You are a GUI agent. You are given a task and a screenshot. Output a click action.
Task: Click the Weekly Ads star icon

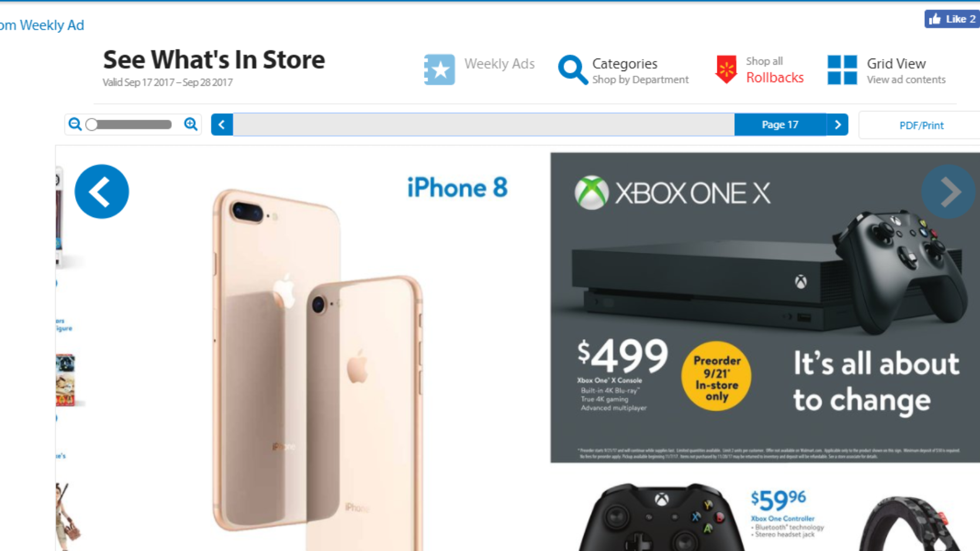point(439,70)
